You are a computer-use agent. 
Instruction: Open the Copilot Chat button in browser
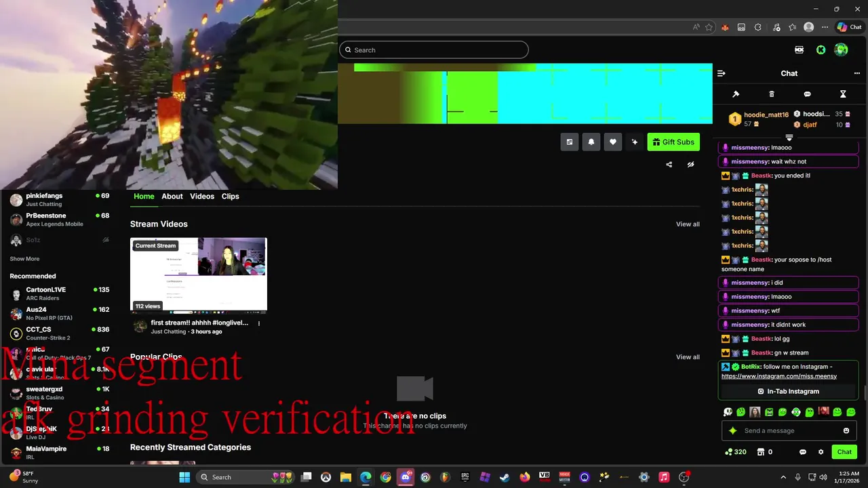point(849,27)
